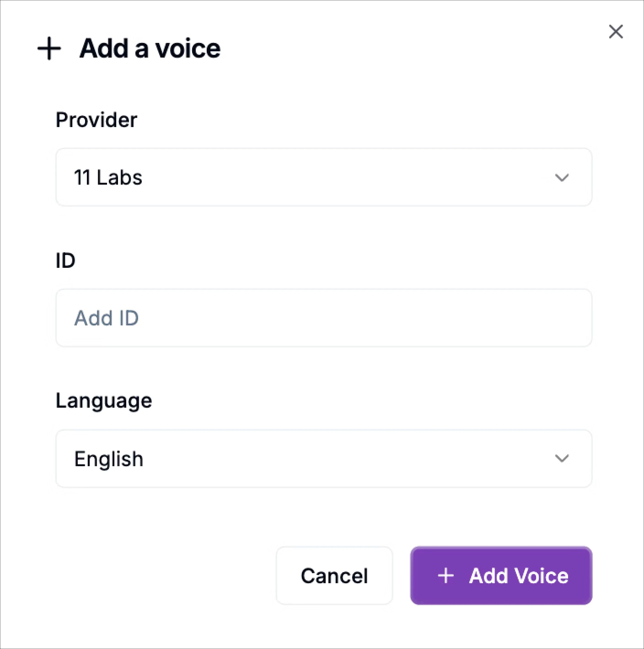Click the X icon to dismiss the dialog

coord(616,32)
